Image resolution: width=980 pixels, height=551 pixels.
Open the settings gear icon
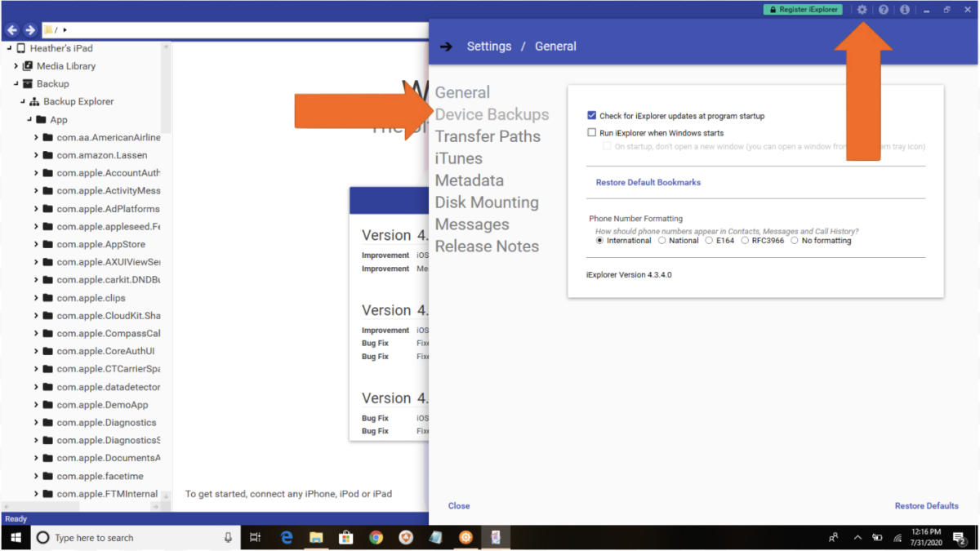point(862,10)
